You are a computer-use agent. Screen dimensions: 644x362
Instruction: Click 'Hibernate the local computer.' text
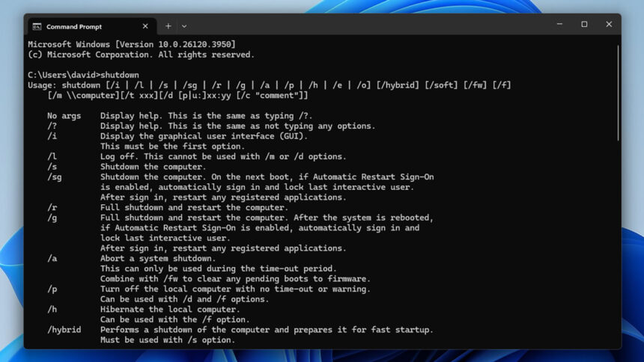(x=170, y=310)
